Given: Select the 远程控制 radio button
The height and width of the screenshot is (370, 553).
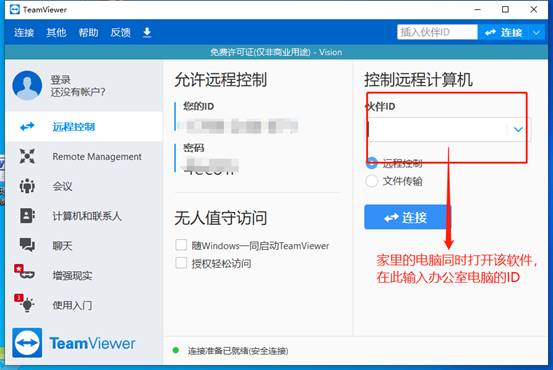Looking at the screenshot, I should (372, 163).
